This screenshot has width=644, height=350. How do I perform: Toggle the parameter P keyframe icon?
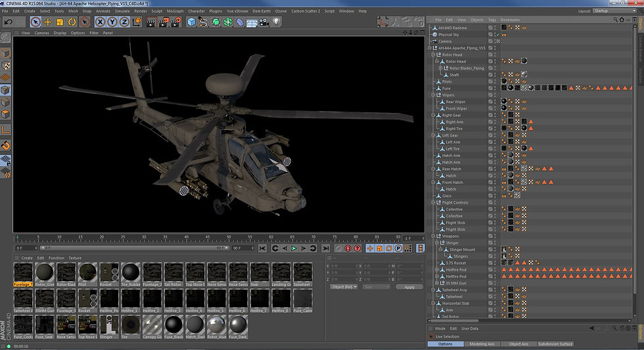[x=398, y=248]
